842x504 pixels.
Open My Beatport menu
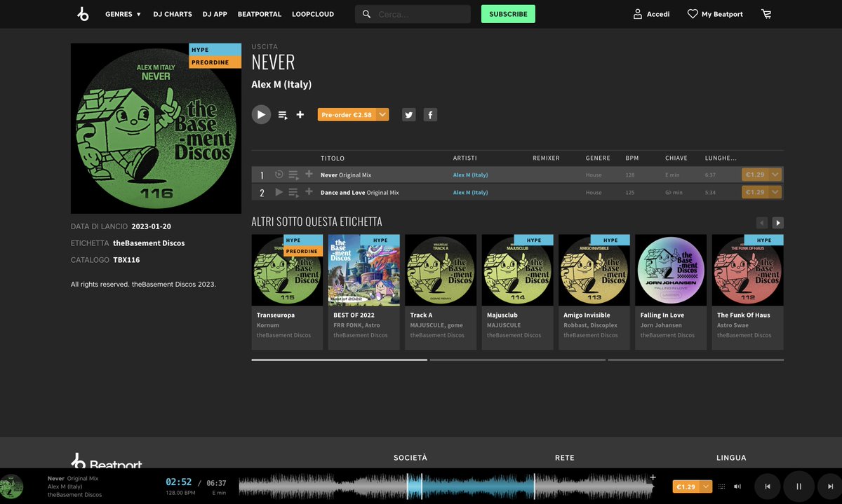(715, 14)
